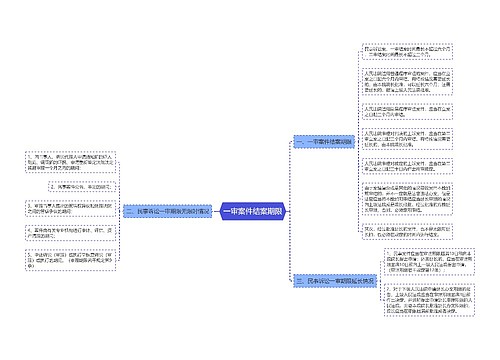Image resolution: width=500 pixels, height=360 pixels.
Task: Click the topmost right-side leaf note
Action: pos(407,51)
